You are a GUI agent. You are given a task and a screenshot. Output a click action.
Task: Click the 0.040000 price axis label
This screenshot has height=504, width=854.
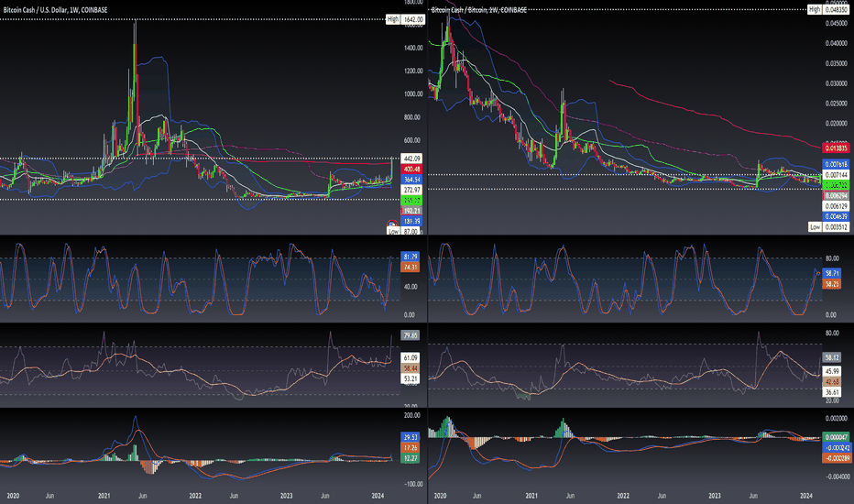[x=836, y=44]
